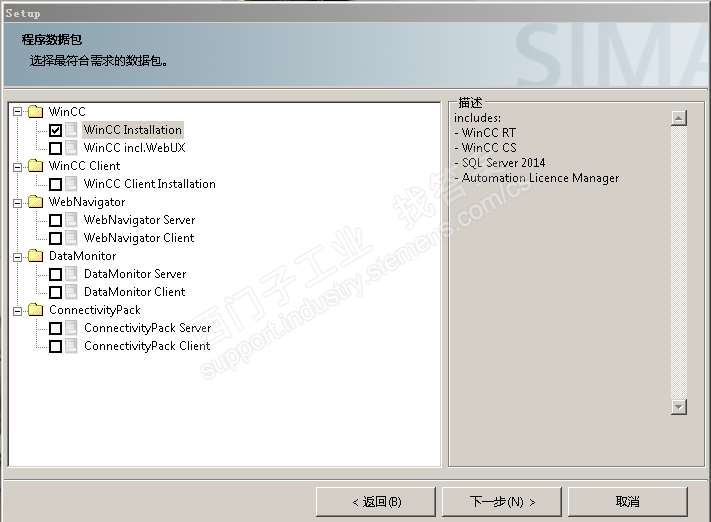Enable the WinCC Client Installation checkbox
This screenshot has width=711, height=522.
(55, 185)
